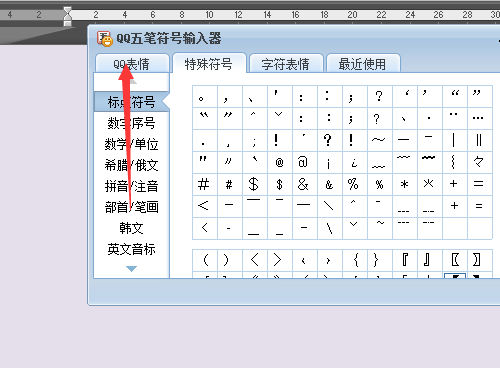Image resolution: width=500 pixels, height=368 pixels.
Task: Insert the 』 white corner bracket
Action: (x=430, y=260)
